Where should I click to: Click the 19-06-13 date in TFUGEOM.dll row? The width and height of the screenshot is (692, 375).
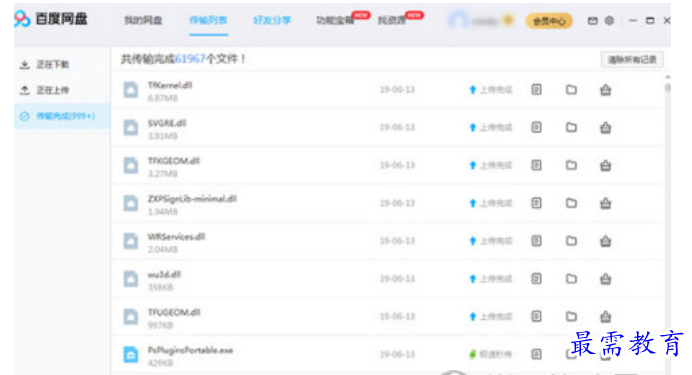397,316
